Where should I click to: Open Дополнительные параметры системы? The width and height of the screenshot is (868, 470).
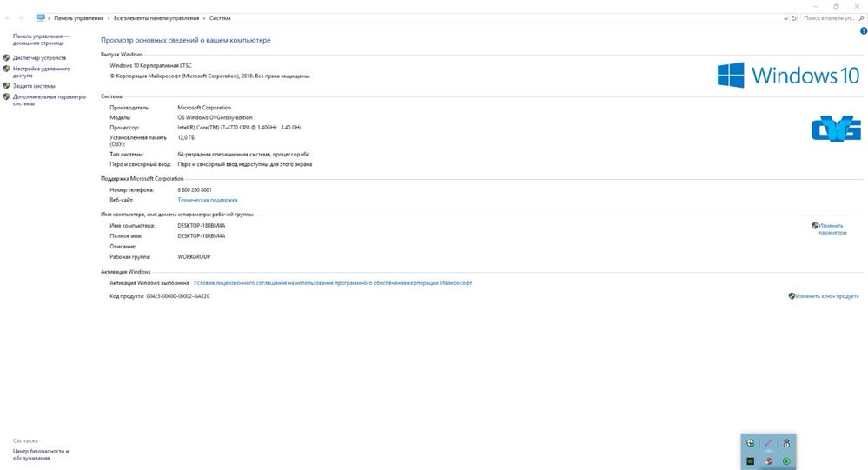(x=50, y=100)
